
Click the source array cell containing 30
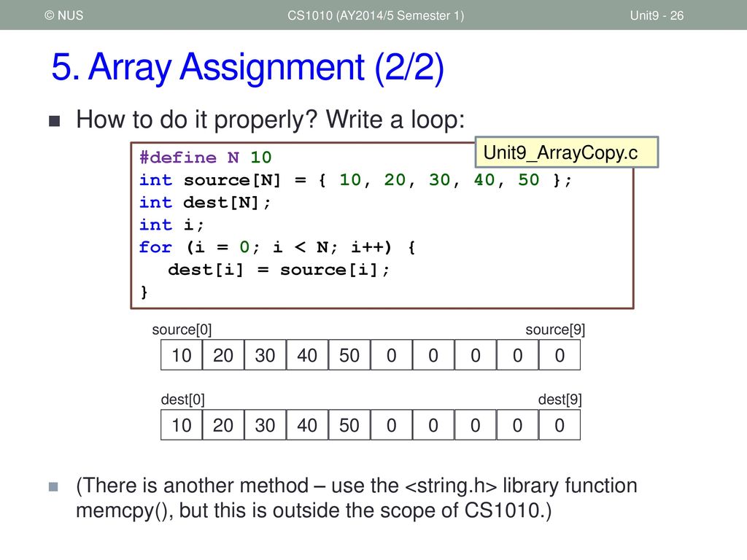tap(265, 355)
